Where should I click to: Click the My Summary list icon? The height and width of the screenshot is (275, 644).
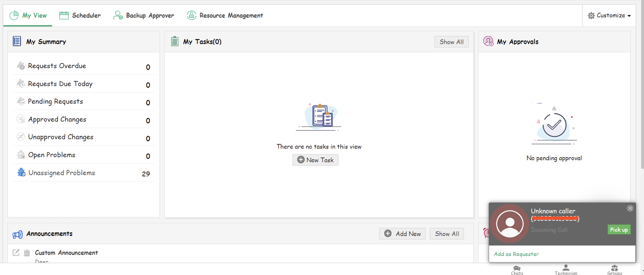pyautogui.click(x=17, y=41)
